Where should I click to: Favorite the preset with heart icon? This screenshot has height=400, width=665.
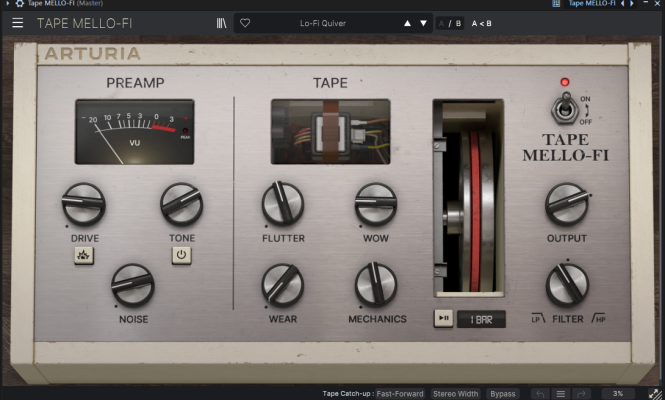245,23
